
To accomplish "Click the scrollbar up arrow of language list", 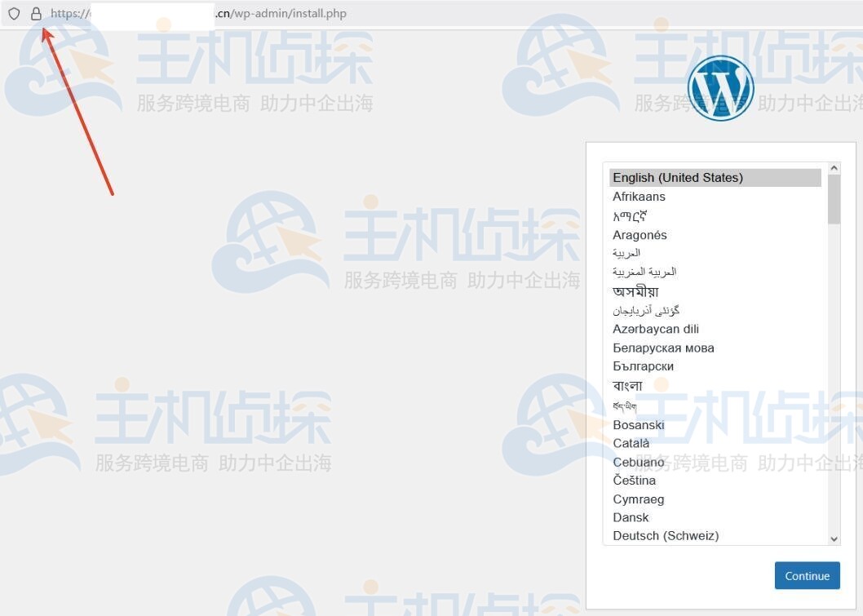I will point(834,167).
